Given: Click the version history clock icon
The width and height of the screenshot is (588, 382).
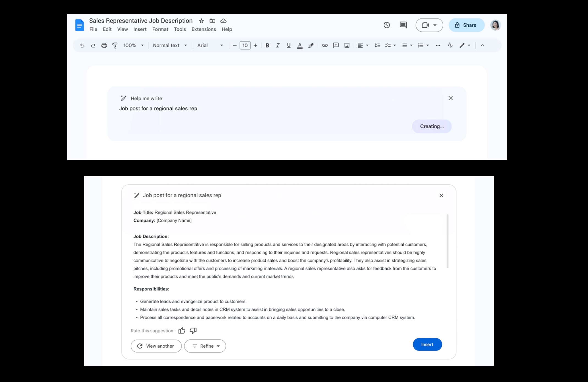Looking at the screenshot, I should pyautogui.click(x=386, y=25).
